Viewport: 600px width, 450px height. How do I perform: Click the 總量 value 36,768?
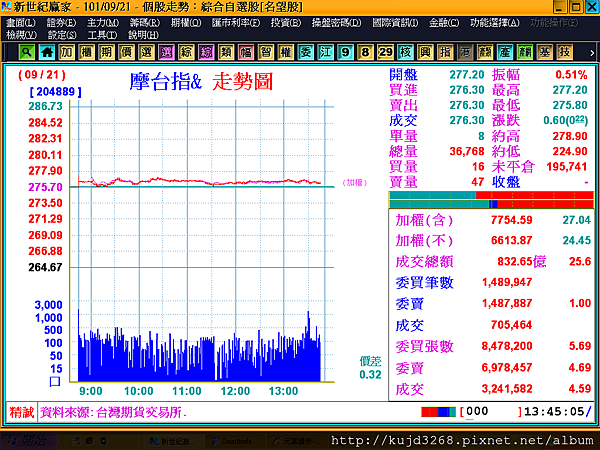coord(467,151)
